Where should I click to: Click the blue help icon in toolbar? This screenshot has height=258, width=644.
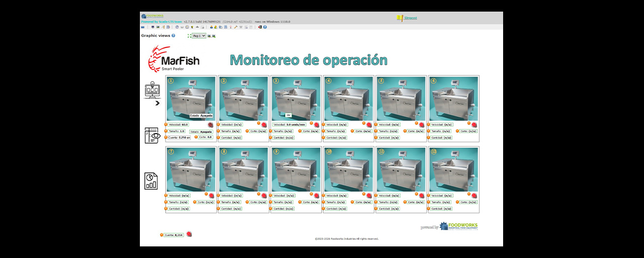(265, 27)
